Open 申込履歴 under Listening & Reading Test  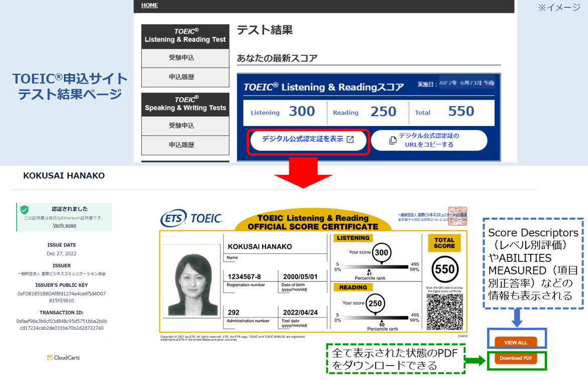(185, 76)
